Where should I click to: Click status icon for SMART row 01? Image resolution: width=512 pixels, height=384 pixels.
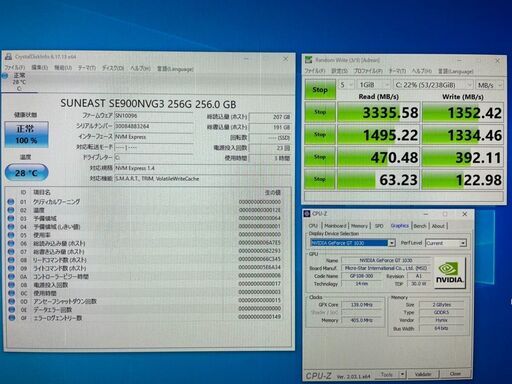(11, 202)
